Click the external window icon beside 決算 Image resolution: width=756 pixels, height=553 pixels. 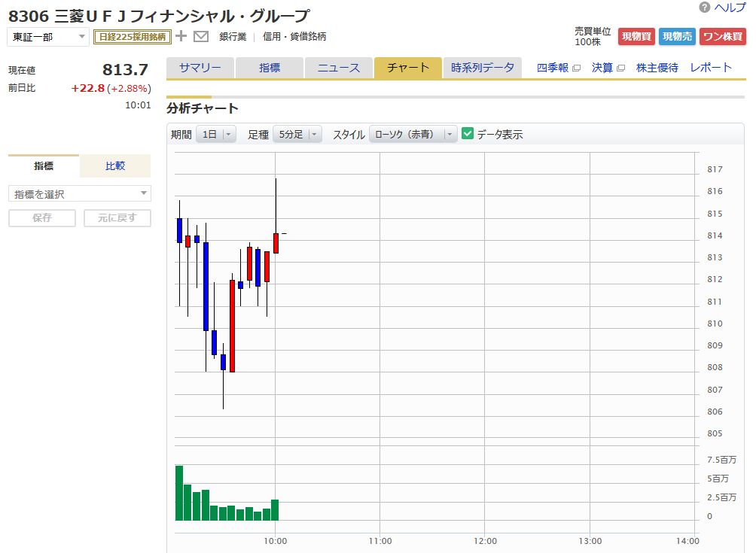[621, 68]
